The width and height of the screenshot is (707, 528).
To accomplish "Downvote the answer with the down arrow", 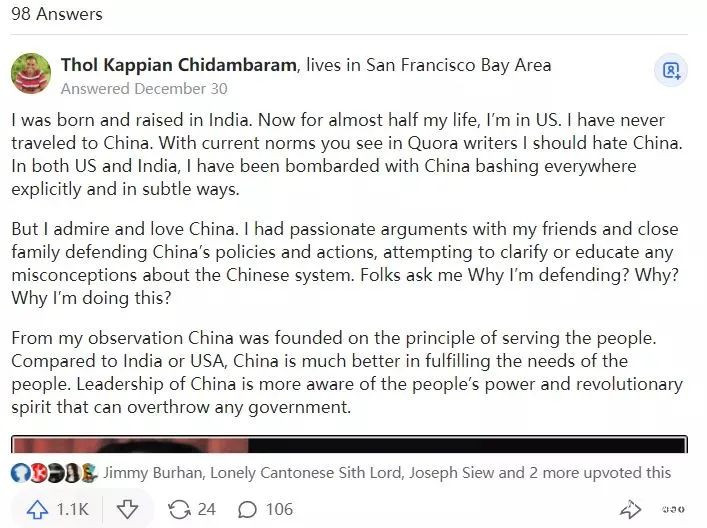I will click(x=127, y=509).
